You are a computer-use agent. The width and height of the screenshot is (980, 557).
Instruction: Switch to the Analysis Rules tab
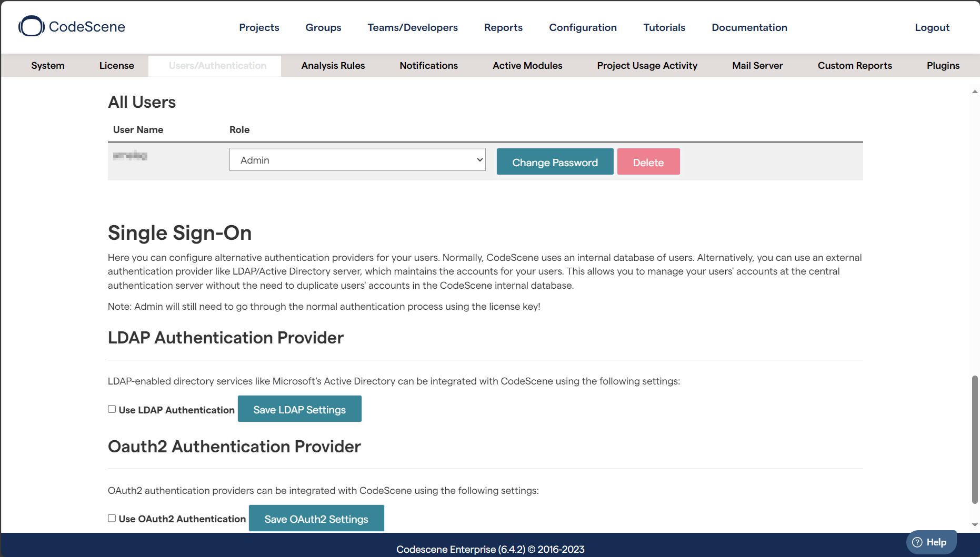tap(333, 66)
